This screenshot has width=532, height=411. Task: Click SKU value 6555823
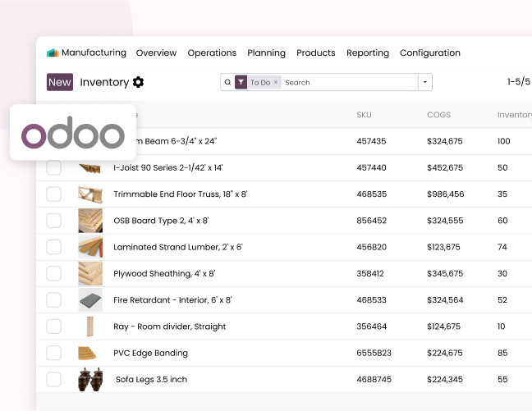pyautogui.click(x=374, y=353)
